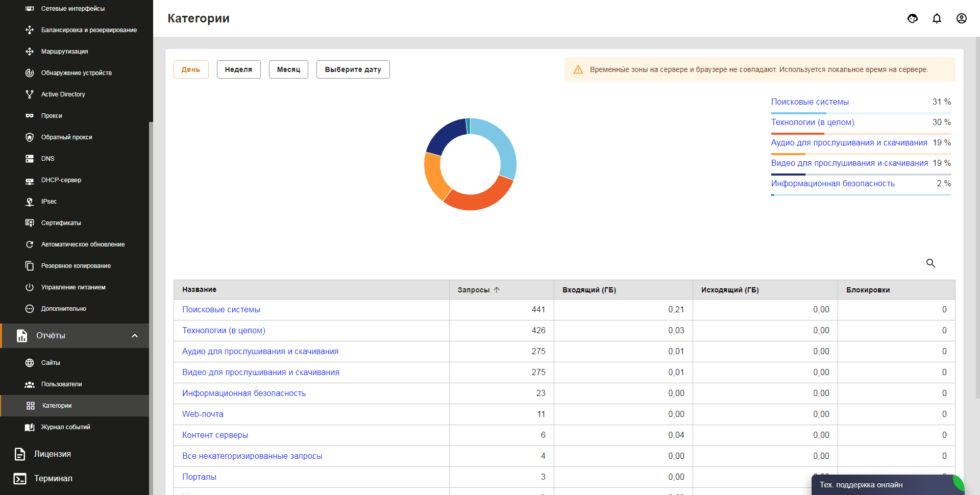Open the user account profile icon
Viewport: 980px width, 495px height.
point(961,19)
